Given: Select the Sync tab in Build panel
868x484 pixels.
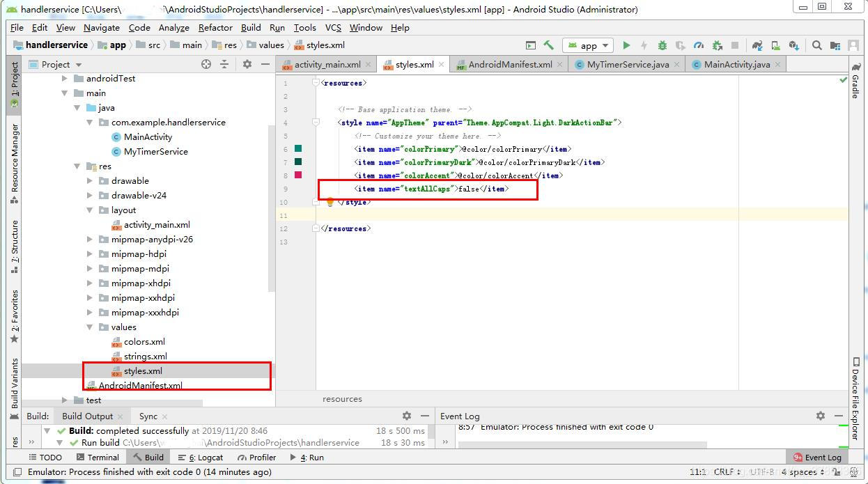Looking at the screenshot, I should click(148, 416).
